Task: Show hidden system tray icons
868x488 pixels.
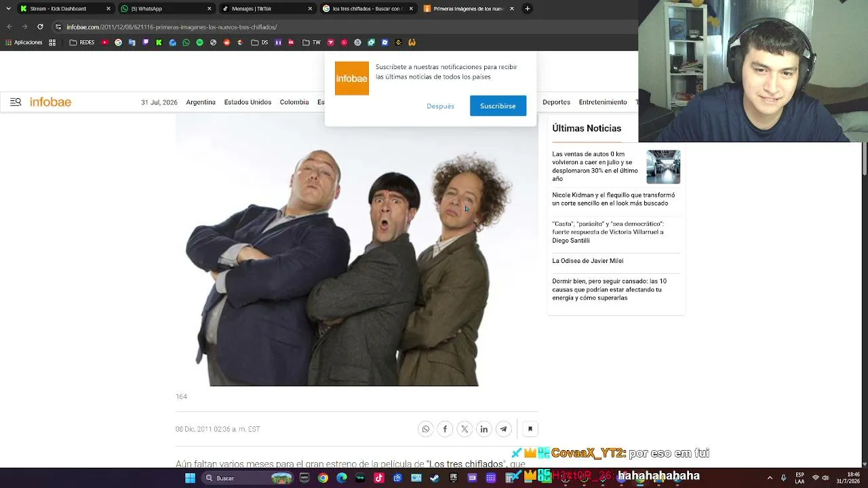Action: coord(770,478)
